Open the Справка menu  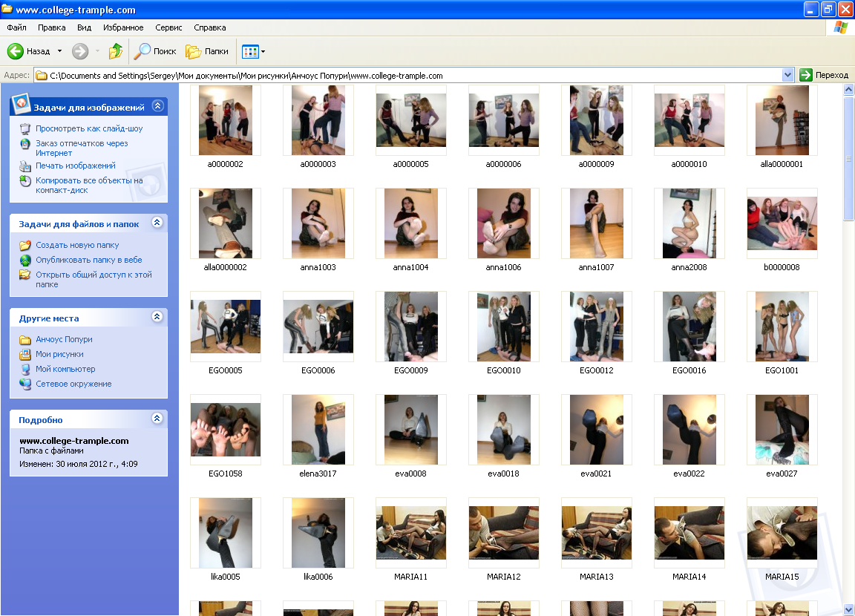[210, 27]
